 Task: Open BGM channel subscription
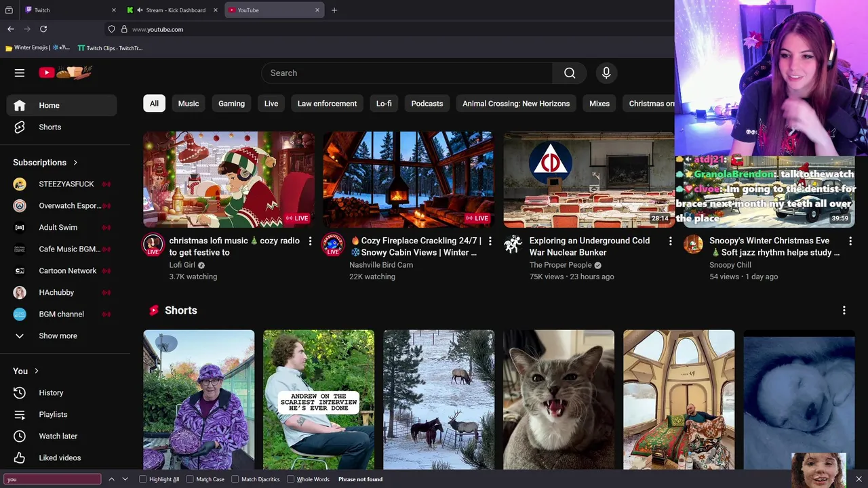point(62,314)
